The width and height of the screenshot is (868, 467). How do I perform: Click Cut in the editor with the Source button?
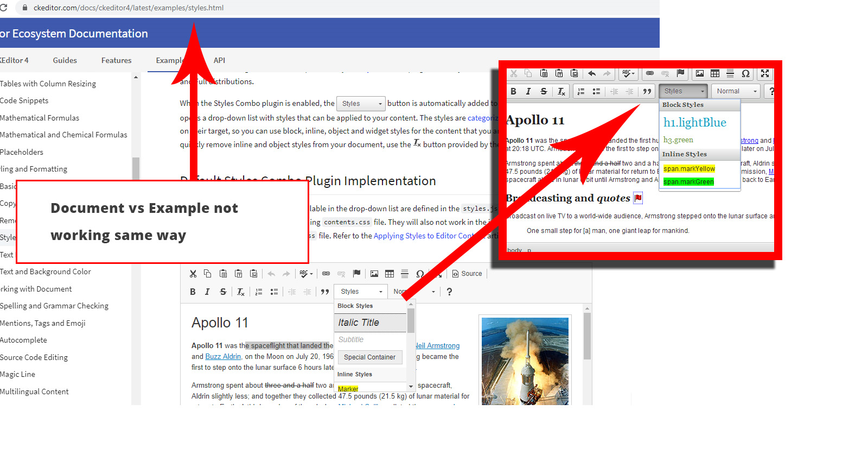tap(193, 274)
